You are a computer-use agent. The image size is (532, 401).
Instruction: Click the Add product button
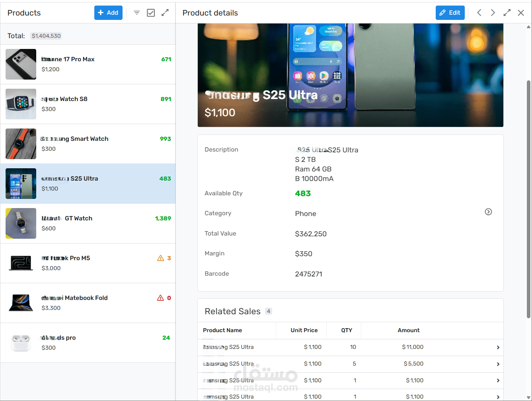(108, 13)
